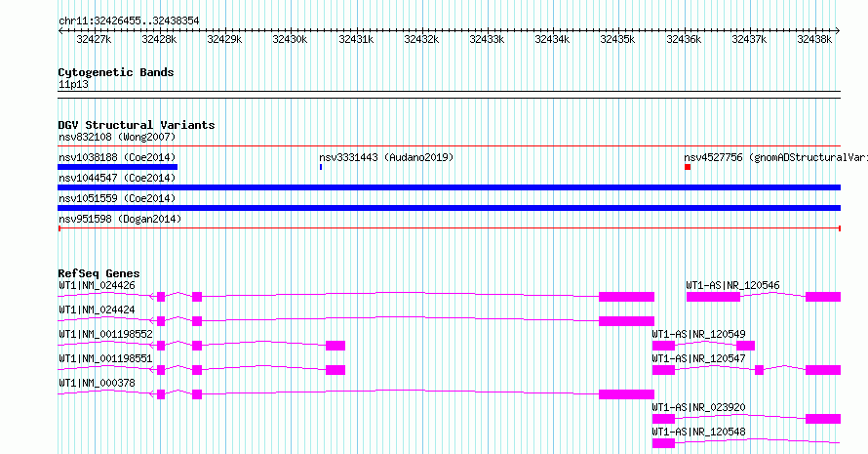Click the 11p13 band label
The image size is (868, 454).
[73, 84]
